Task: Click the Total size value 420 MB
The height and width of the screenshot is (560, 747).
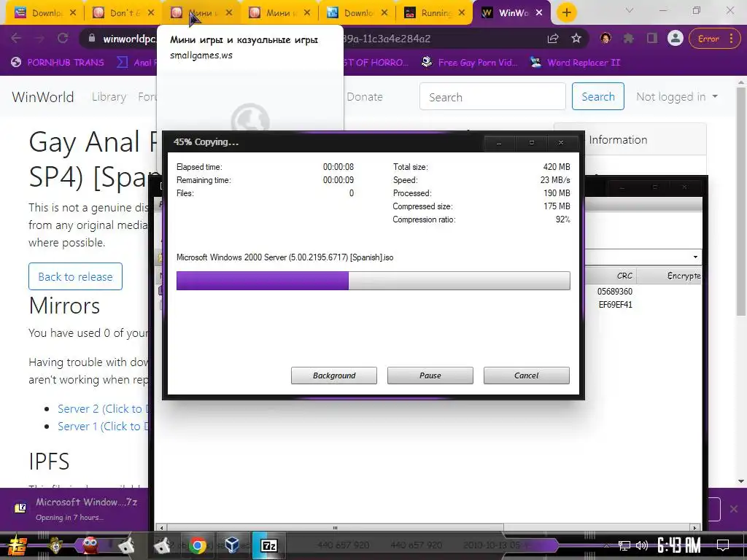Action: (557, 167)
